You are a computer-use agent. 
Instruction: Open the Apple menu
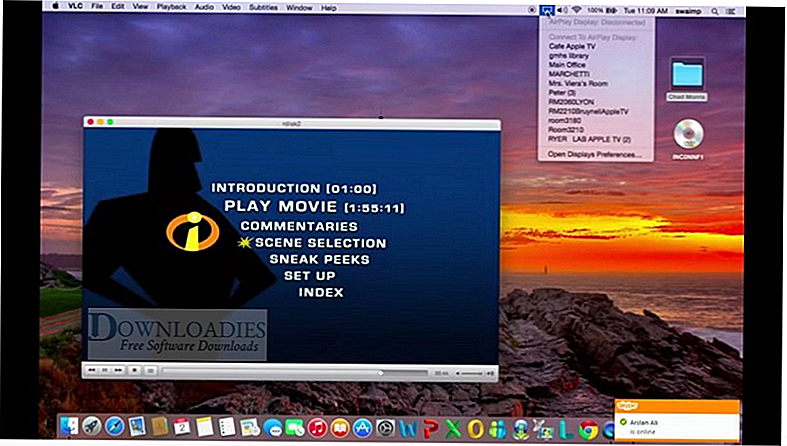[55, 6]
